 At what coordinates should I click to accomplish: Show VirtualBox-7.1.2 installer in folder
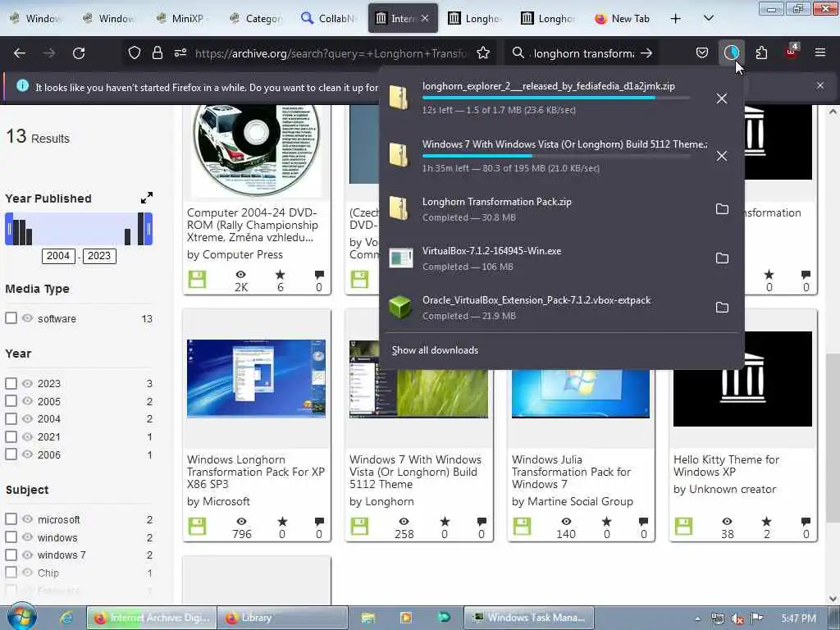coord(722,258)
